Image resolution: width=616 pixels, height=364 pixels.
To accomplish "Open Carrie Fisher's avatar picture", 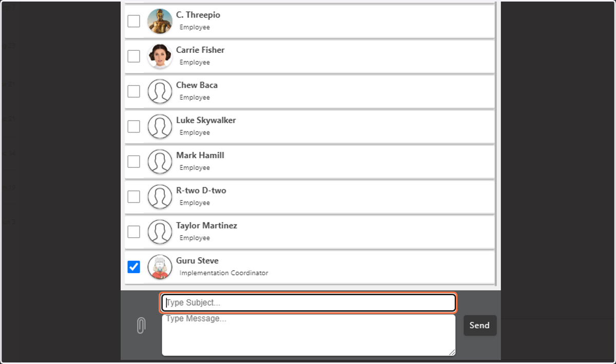I will pos(160,56).
